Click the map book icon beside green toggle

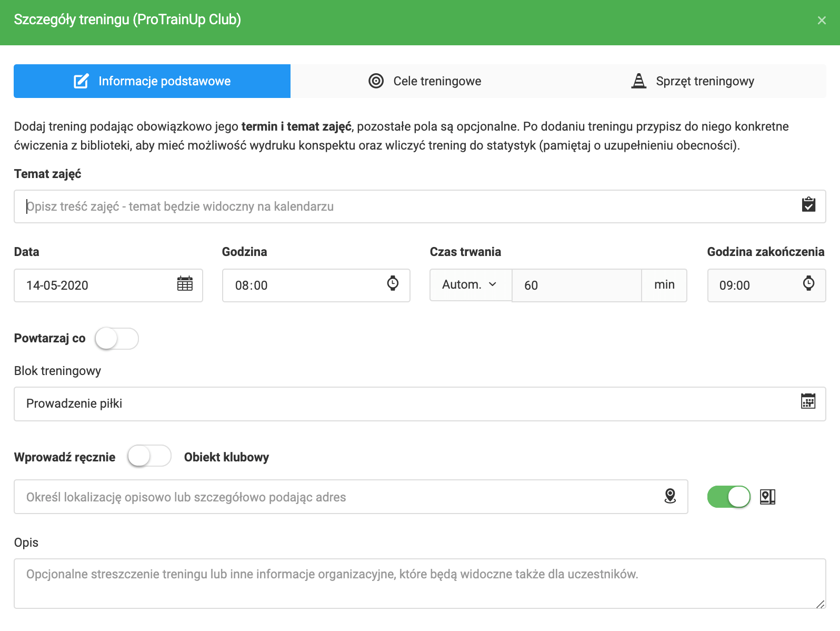tap(767, 497)
